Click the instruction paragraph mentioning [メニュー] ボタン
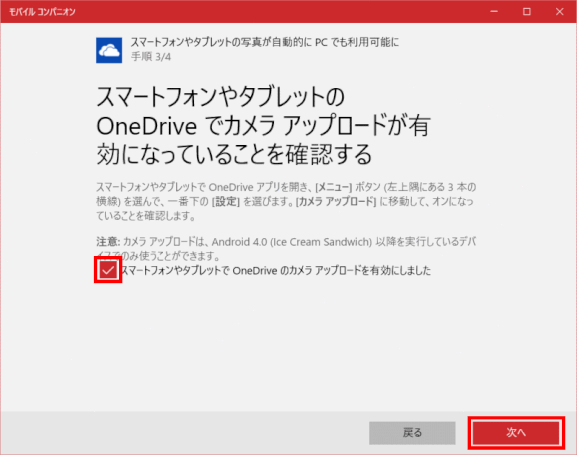Screen dimensions: 577x455 click(286, 201)
